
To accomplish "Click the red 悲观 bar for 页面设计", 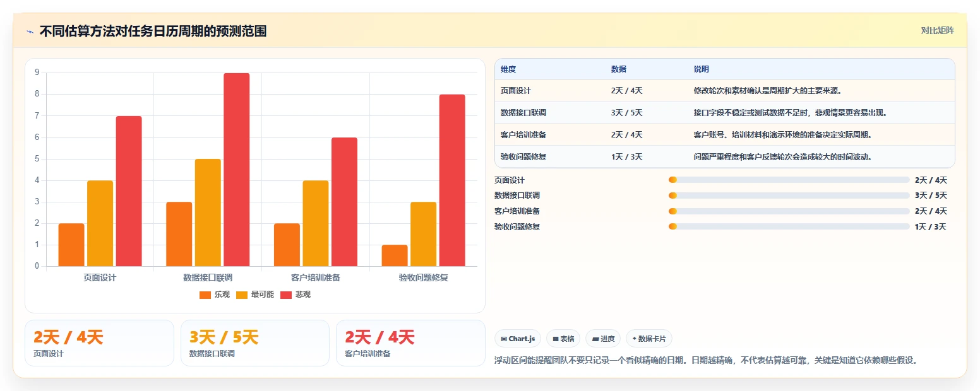I will (129, 191).
